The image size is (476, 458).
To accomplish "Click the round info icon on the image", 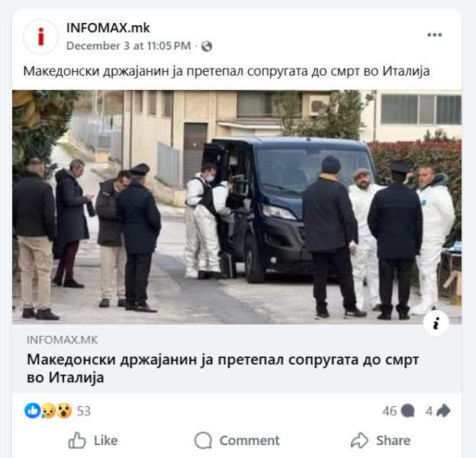I will pyautogui.click(x=436, y=323).
